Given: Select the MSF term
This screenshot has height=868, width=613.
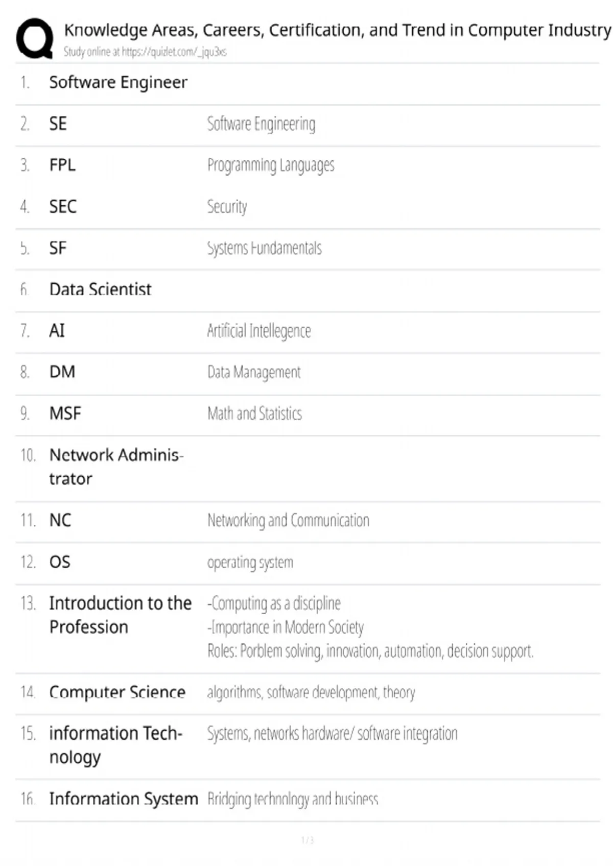Looking at the screenshot, I should click(x=65, y=413).
